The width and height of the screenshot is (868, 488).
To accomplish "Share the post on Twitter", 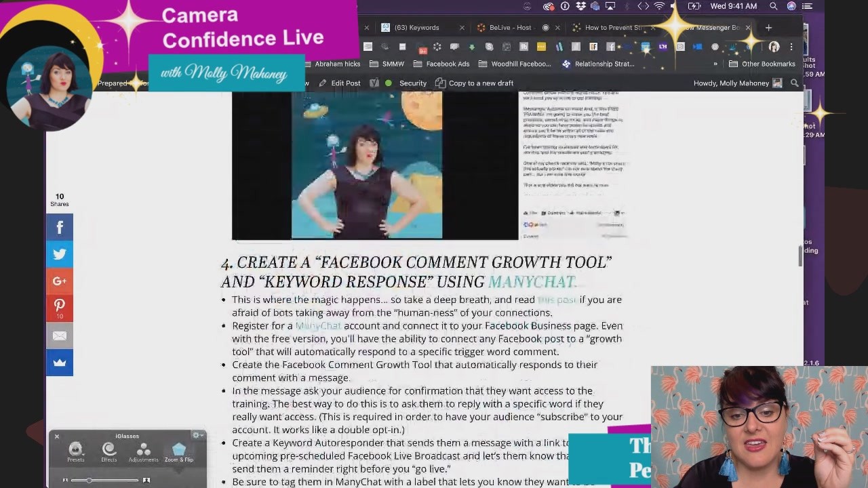I will point(60,255).
